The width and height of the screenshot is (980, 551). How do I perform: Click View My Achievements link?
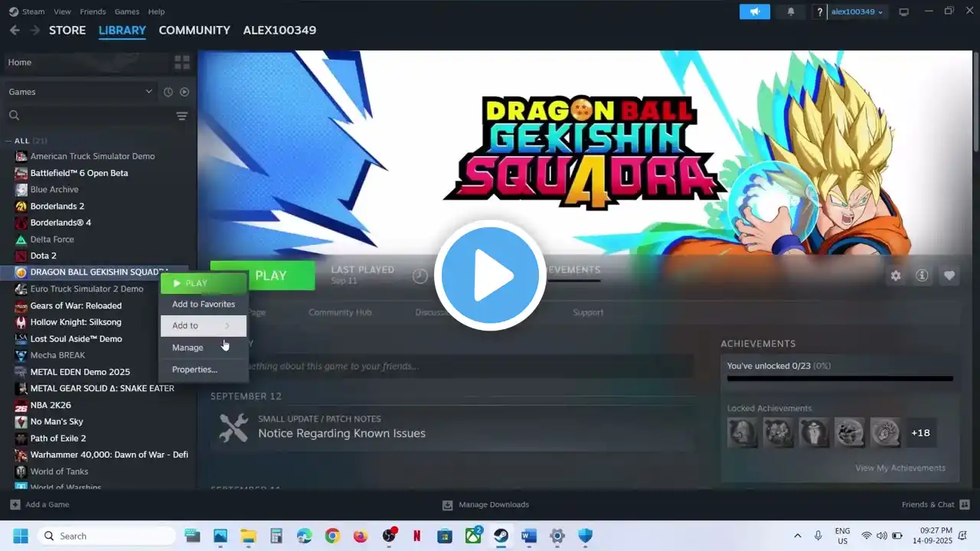pyautogui.click(x=900, y=468)
